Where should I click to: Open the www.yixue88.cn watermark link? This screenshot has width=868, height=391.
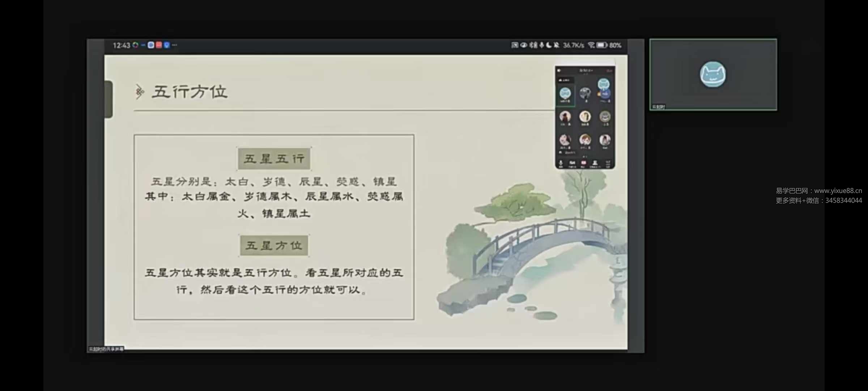pyautogui.click(x=838, y=191)
